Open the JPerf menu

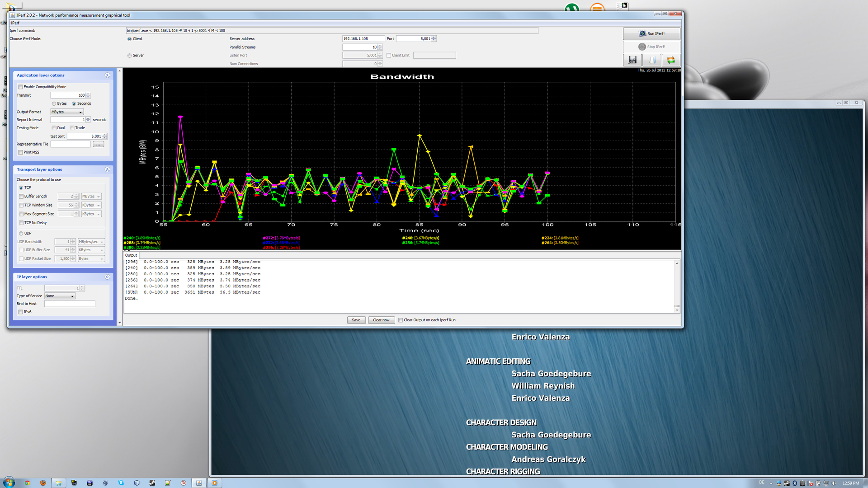15,23
